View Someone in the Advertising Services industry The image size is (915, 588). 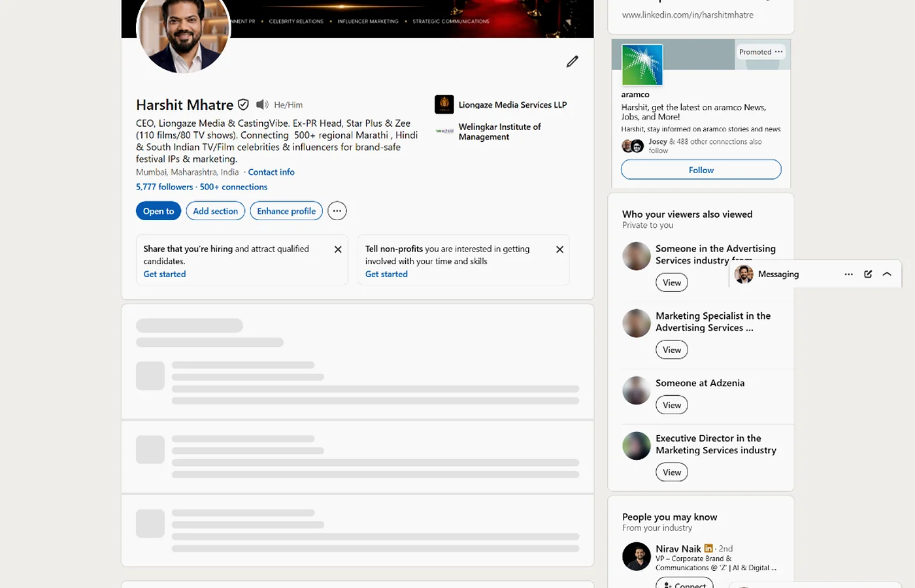click(672, 283)
